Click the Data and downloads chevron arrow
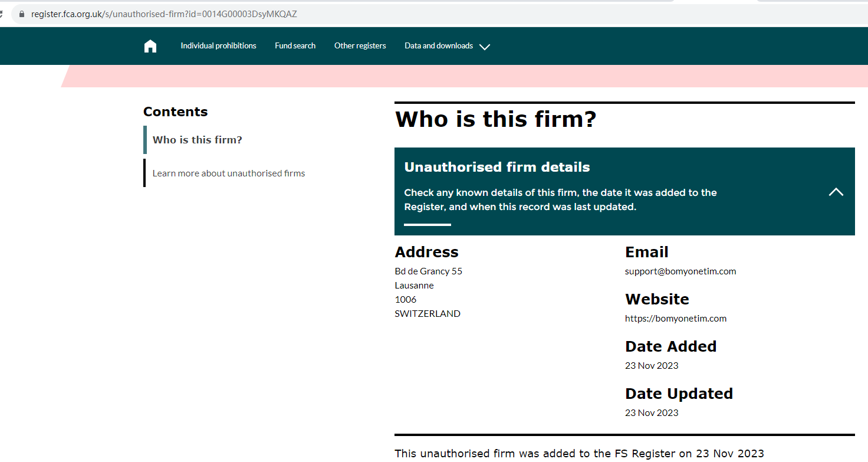 pyautogui.click(x=485, y=47)
